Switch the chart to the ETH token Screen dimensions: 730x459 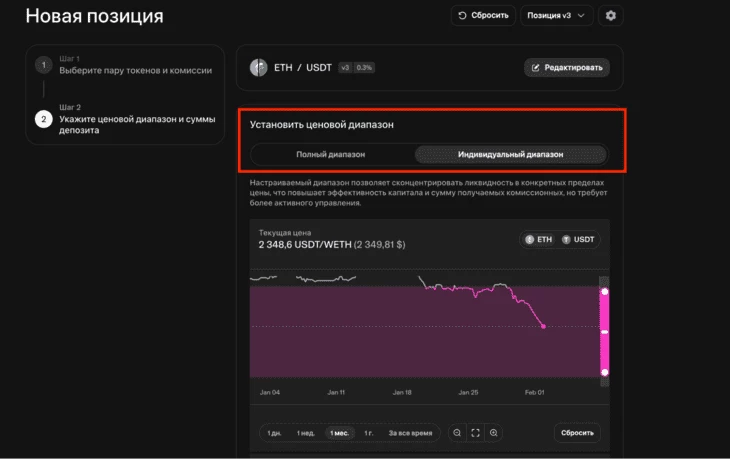click(x=539, y=240)
